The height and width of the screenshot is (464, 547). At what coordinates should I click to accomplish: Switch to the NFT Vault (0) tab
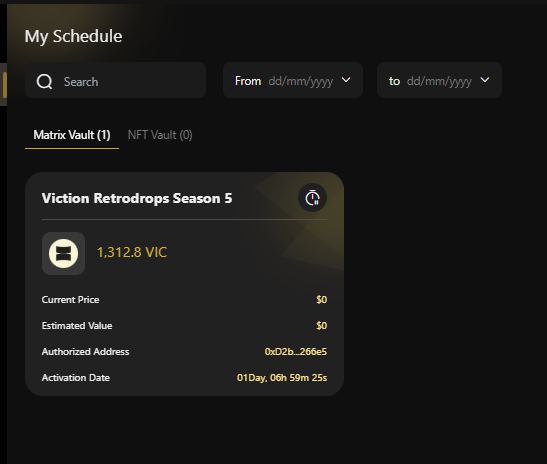point(160,135)
